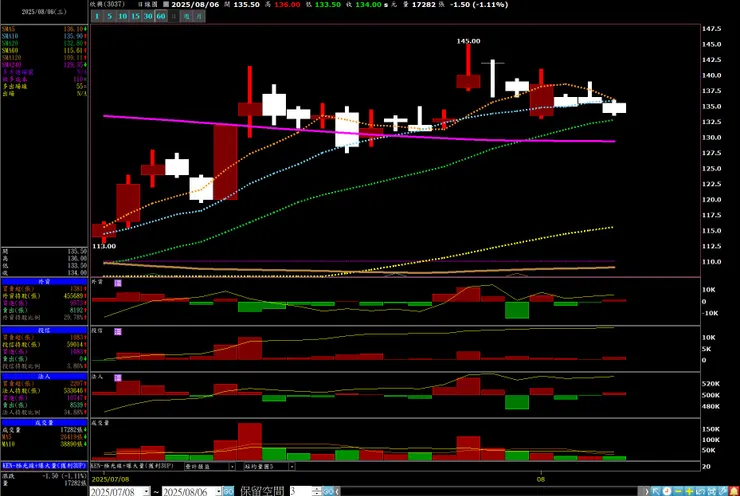Click the SMA240 legend entry
Viewport: 740px width, 496px height.
click(x=44, y=65)
